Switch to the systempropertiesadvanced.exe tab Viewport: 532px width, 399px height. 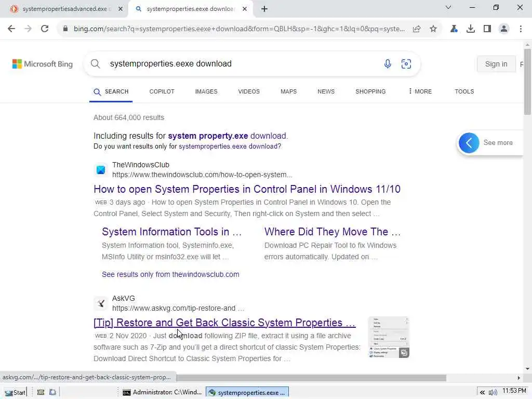(64, 9)
